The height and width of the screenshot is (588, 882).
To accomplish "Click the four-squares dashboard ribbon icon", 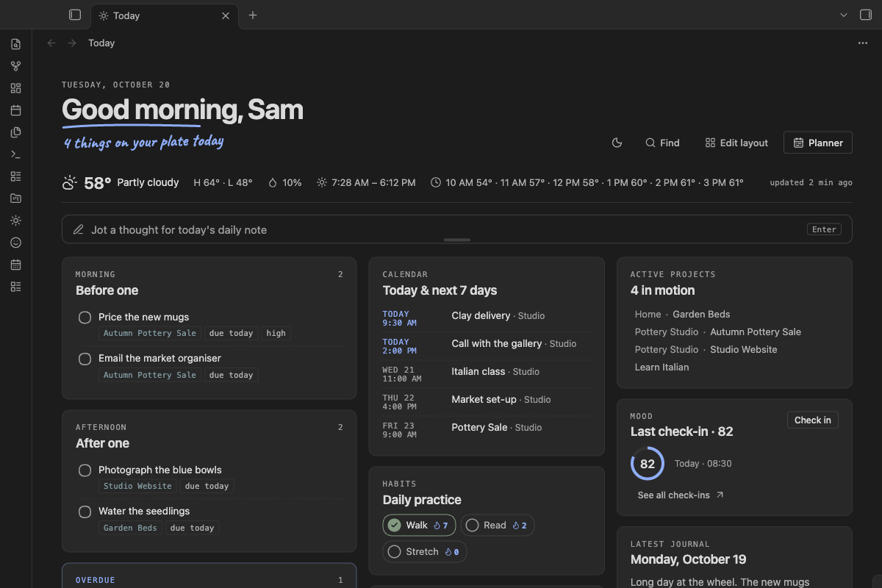I will click(x=16, y=88).
